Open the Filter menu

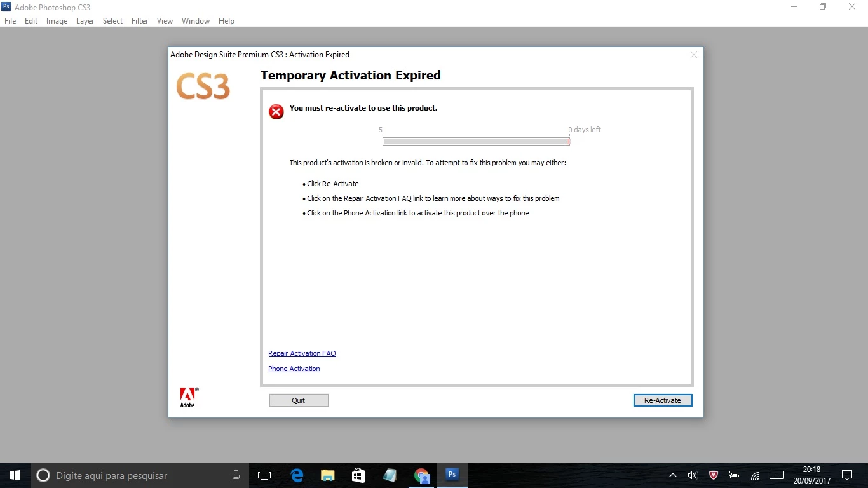point(140,21)
